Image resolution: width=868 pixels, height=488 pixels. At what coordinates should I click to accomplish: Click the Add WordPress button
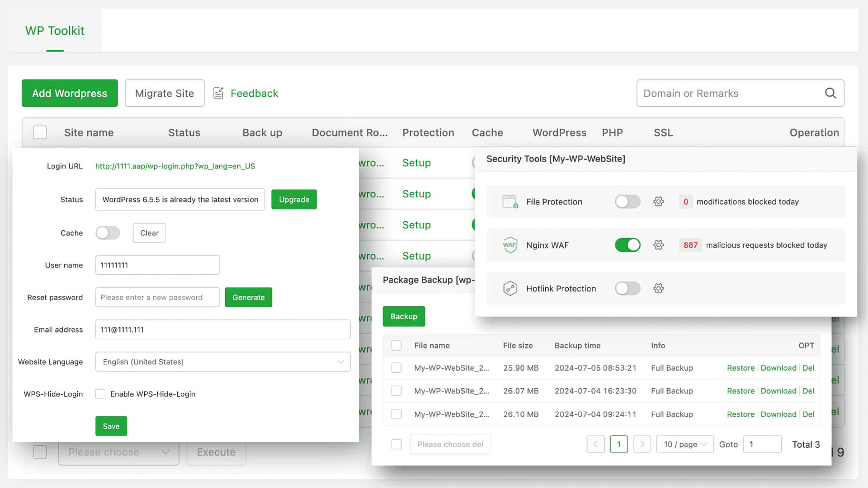coord(70,93)
